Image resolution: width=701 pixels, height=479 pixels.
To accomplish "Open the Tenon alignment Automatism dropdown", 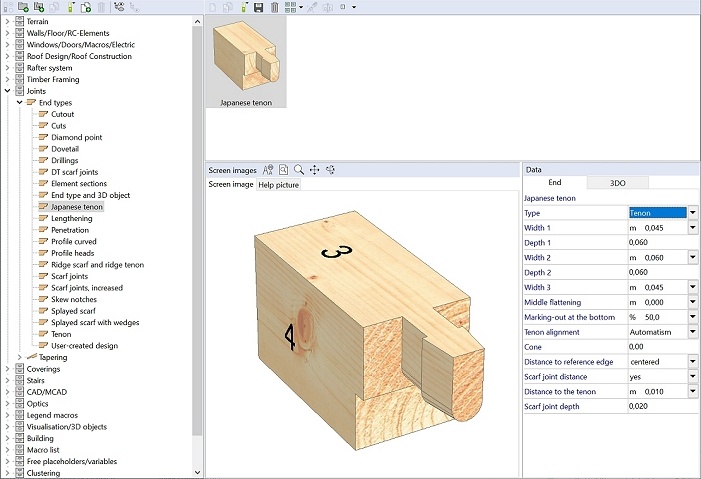I will point(693,332).
